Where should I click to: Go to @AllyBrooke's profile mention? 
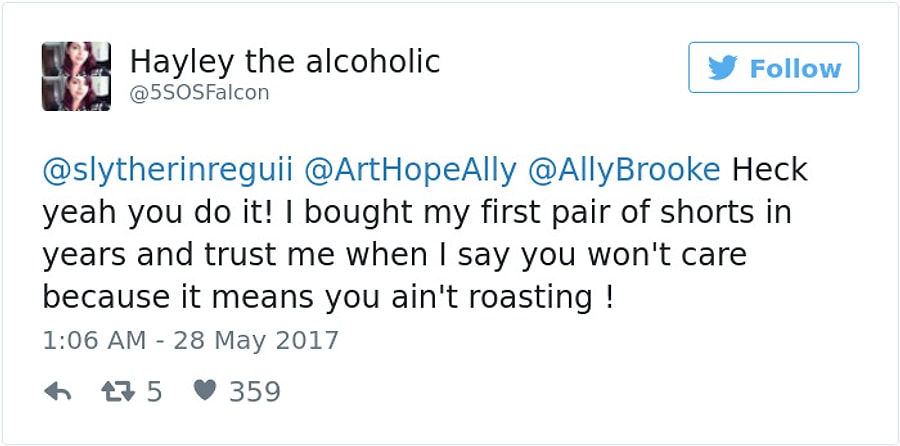(x=624, y=170)
